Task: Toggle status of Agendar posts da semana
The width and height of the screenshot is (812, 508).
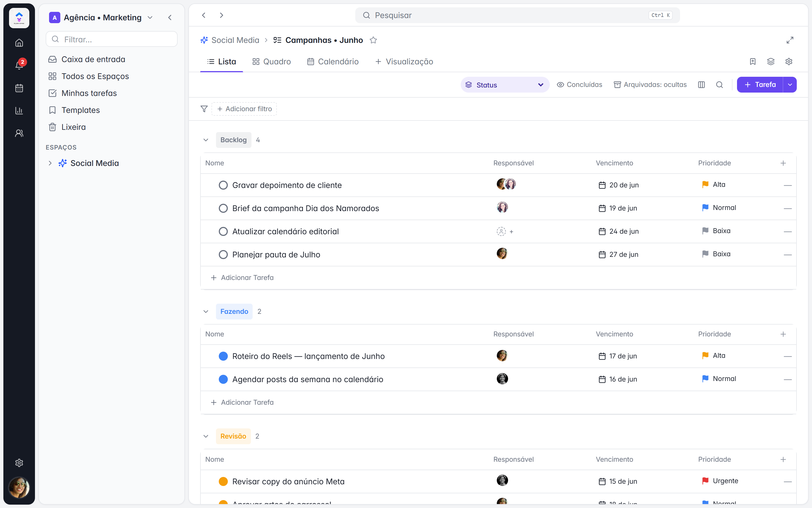Action: (x=223, y=379)
